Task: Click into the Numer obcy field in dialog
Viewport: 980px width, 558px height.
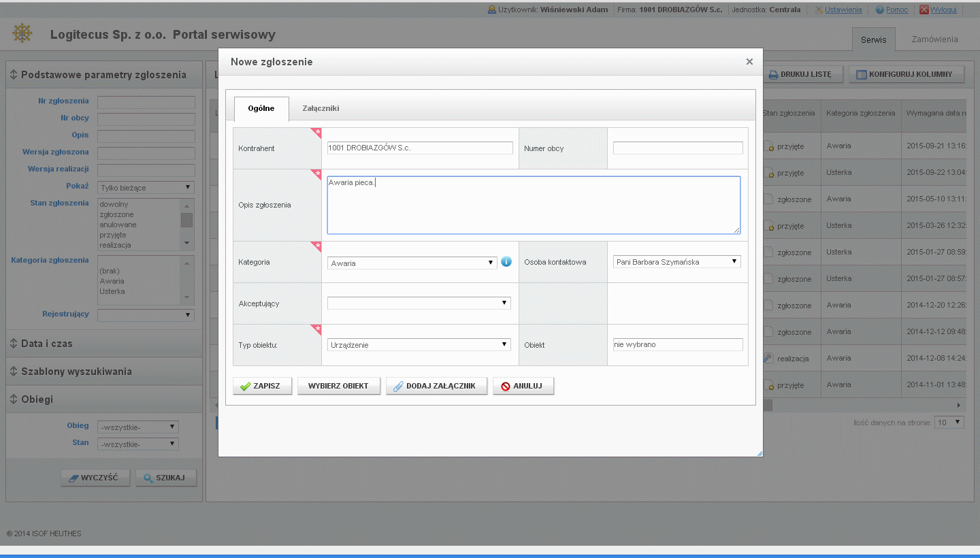Action: 678,148
